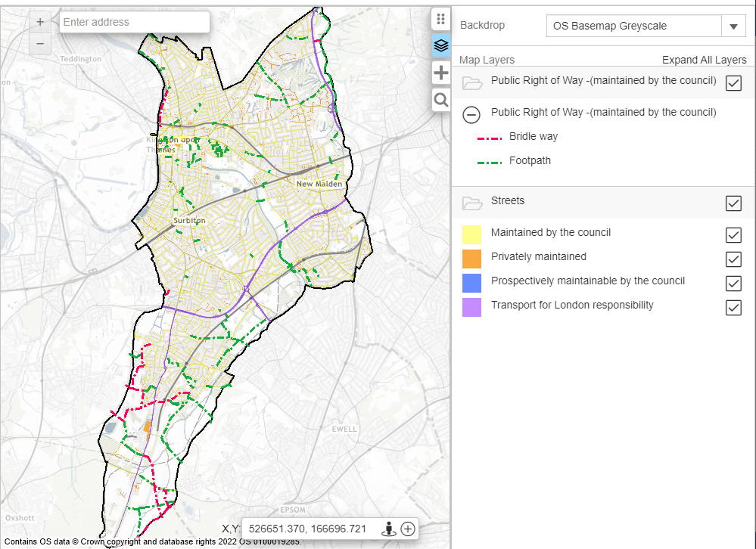Toggle the map layers panel icon
Viewport: 756px width, 549px height.
(440, 45)
